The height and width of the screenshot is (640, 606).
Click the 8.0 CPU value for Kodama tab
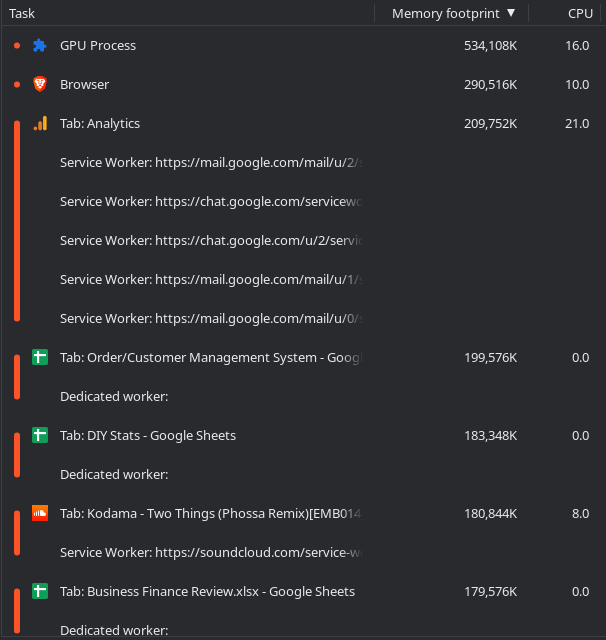tap(579, 514)
